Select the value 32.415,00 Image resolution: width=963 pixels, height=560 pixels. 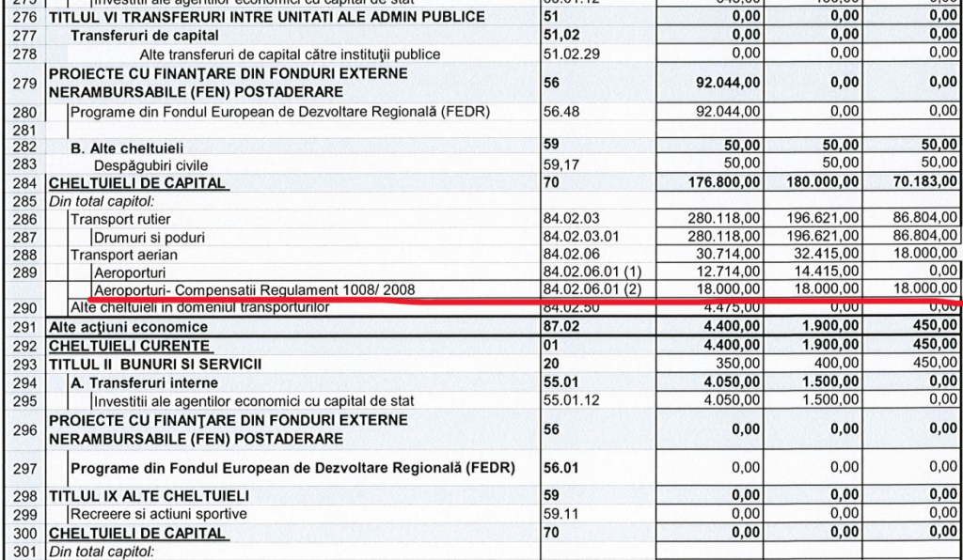(x=827, y=254)
